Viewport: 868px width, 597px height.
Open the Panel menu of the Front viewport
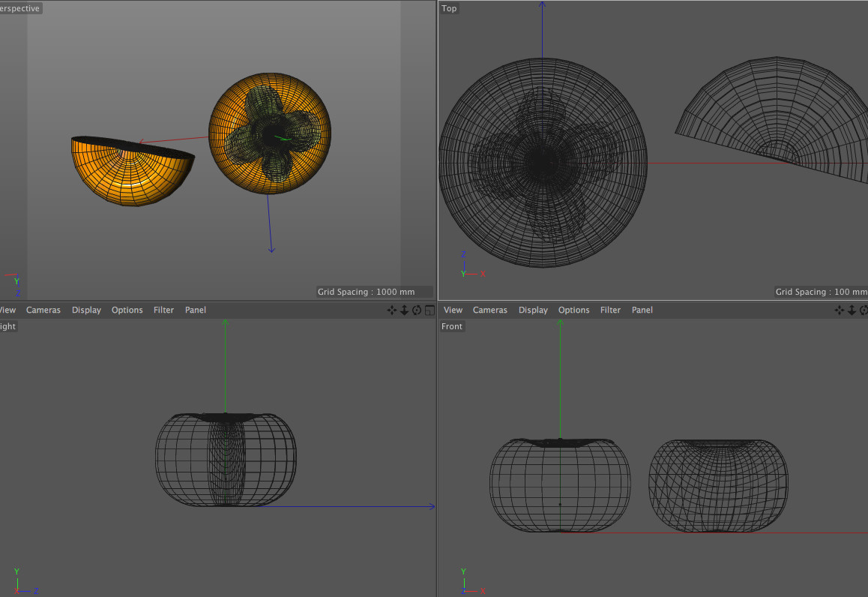point(642,310)
